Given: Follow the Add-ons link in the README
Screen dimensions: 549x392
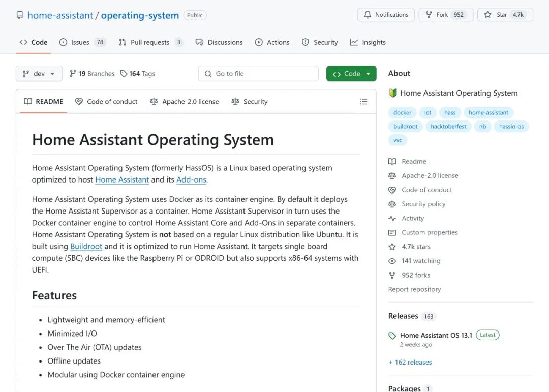Looking at the screenshot, I should [191, 179].
